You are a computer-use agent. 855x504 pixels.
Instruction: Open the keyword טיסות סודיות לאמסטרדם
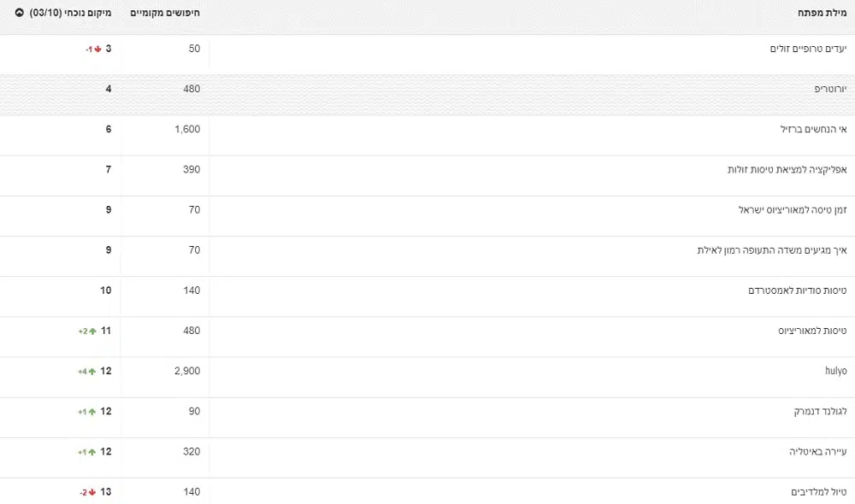(797, 290)
